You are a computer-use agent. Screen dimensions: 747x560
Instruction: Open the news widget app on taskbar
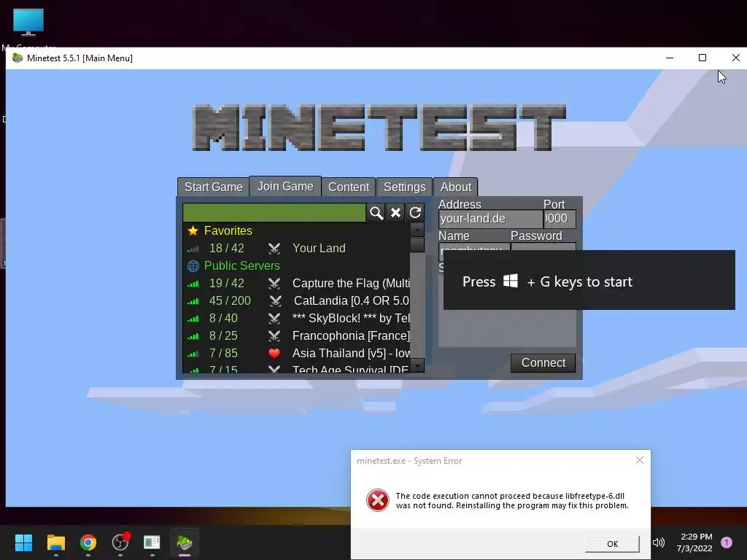point(152,542)
